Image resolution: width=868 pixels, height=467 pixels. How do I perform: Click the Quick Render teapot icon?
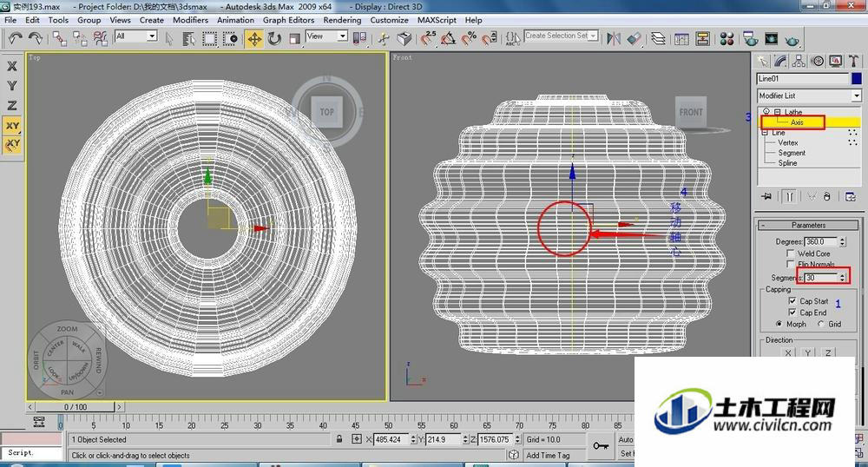792,40
